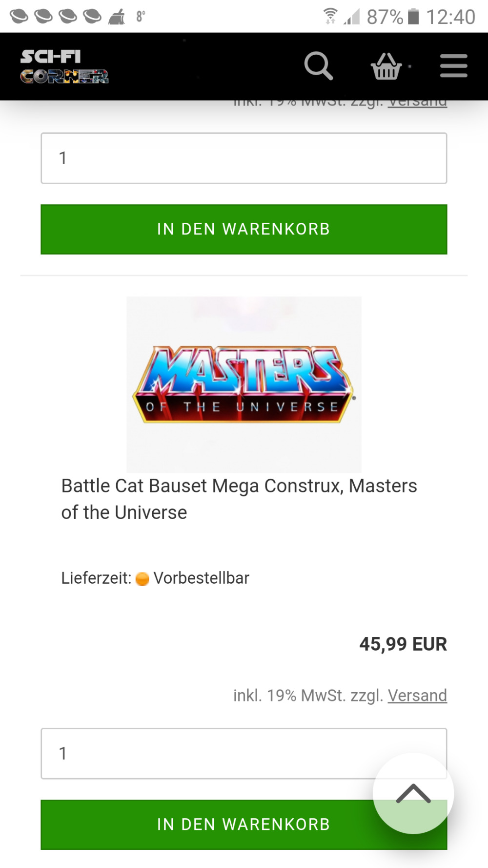Click the upper quantity input field
This screenshot has width=488, height=868.
pyautogui.click(x=244, y=158)
